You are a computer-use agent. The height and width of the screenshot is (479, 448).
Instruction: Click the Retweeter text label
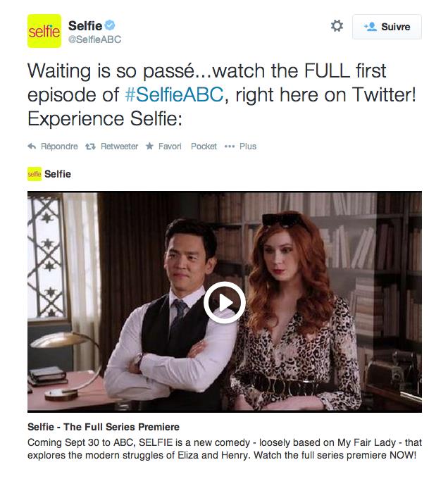pyautogui.click(x=120, y=147)
